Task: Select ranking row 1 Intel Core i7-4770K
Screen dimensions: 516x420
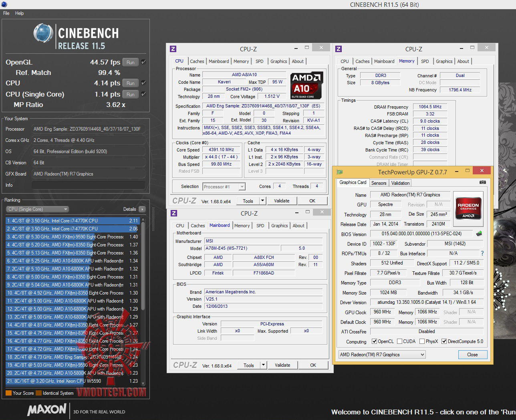Action: pyautogui.click(x=72, y=221)
